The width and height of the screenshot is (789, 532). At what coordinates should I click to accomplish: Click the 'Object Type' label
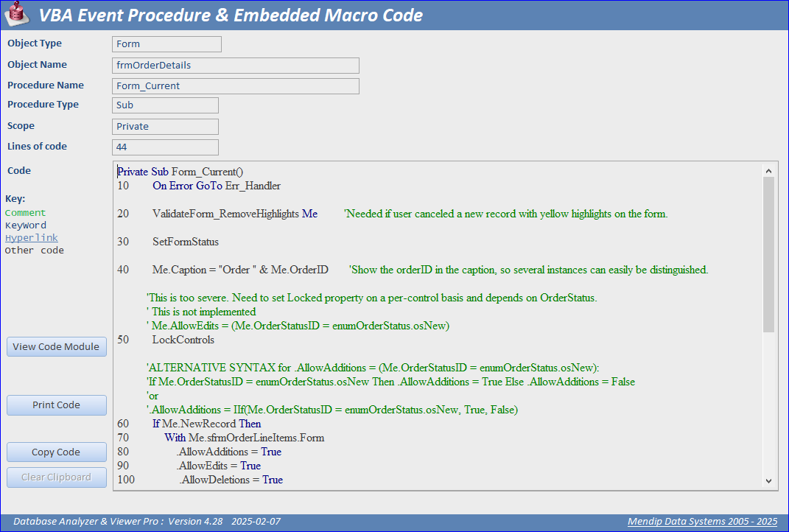tap(34, 43)
